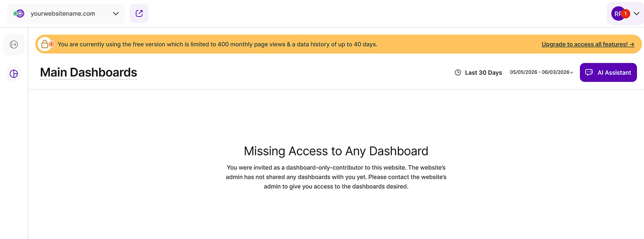Open the 05/05/2026 - 06/03/2026 date range dropdown

tap(542, 72)
